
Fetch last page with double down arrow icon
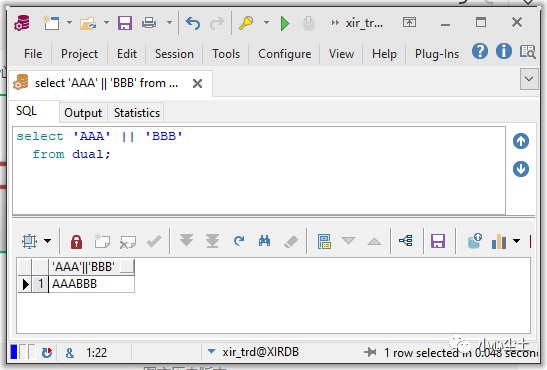(x=212, y=241)
